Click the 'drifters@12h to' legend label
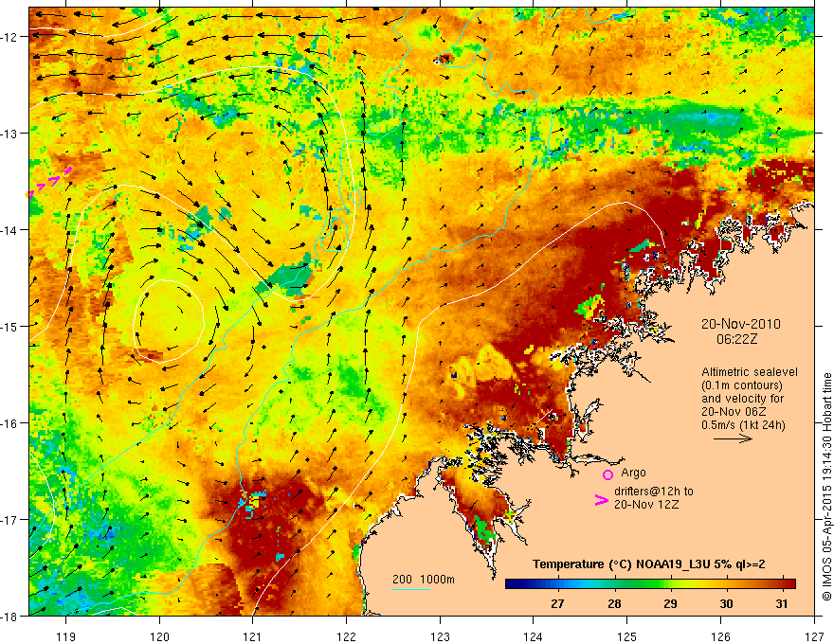Screen dimensions: 834x644 (x=654, y=492)
